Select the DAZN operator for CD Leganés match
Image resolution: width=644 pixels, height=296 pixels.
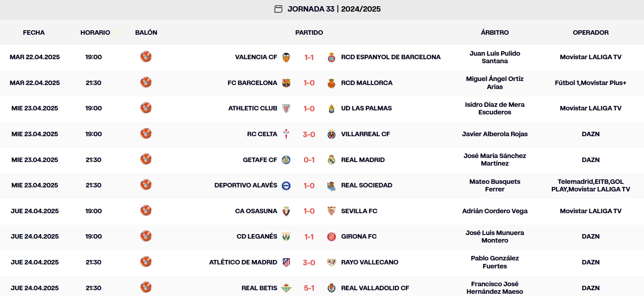click(x=590, y=236)
